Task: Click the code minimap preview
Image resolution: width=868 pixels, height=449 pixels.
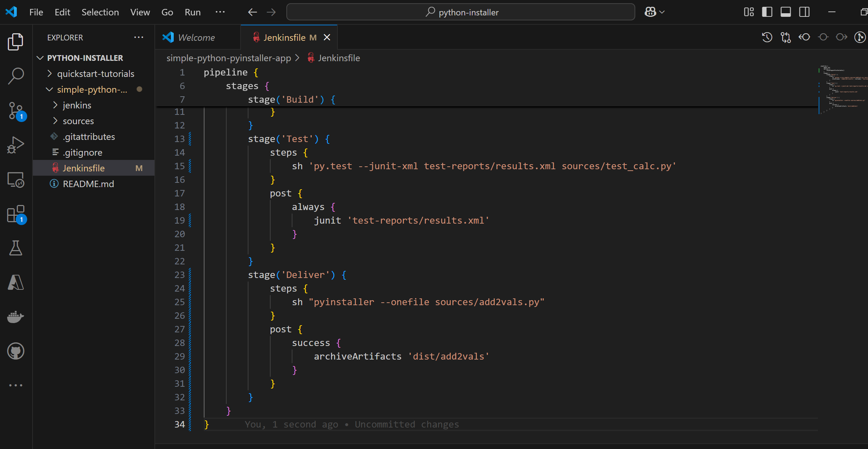Action: pos(843,89)
